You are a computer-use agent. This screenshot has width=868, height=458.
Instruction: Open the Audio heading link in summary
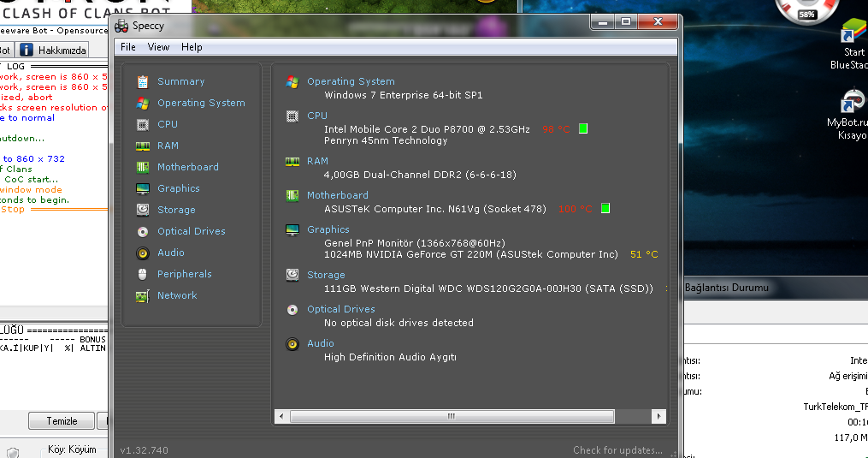pos(321,344)
